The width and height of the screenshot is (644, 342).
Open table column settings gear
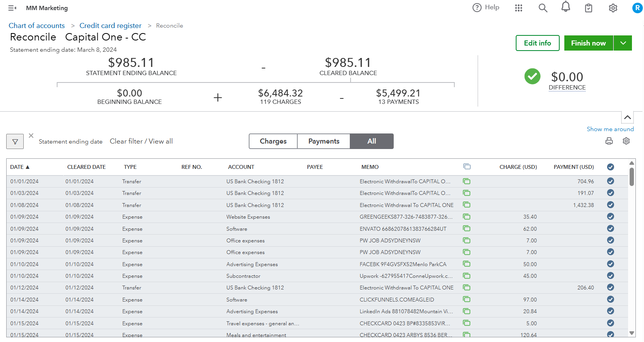626,141
